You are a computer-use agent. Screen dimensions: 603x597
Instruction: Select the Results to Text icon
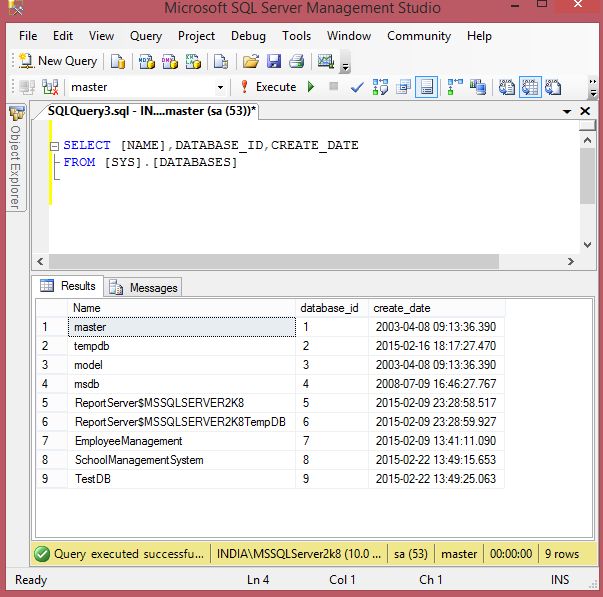506,87
